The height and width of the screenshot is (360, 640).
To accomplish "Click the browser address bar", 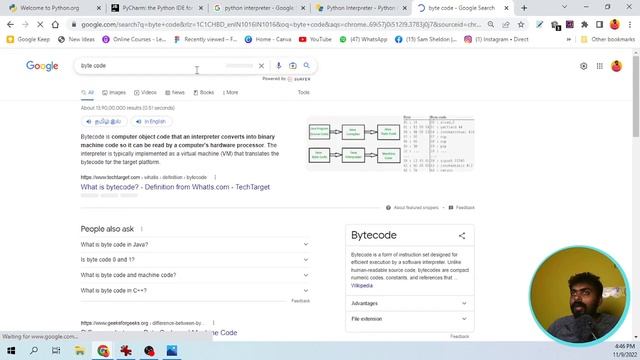I will pos(281,24).
